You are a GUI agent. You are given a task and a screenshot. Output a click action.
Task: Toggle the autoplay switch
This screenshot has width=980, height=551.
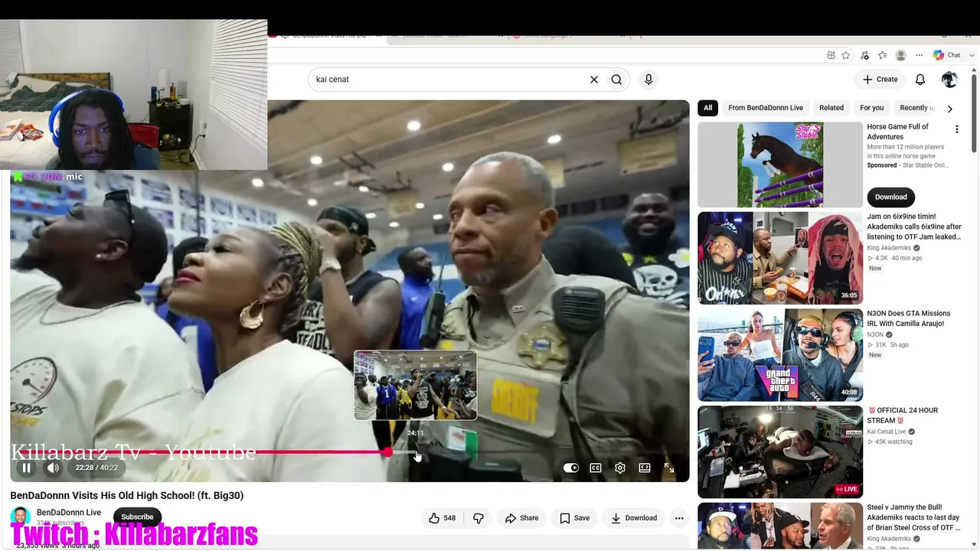click(x=571, y=468)
